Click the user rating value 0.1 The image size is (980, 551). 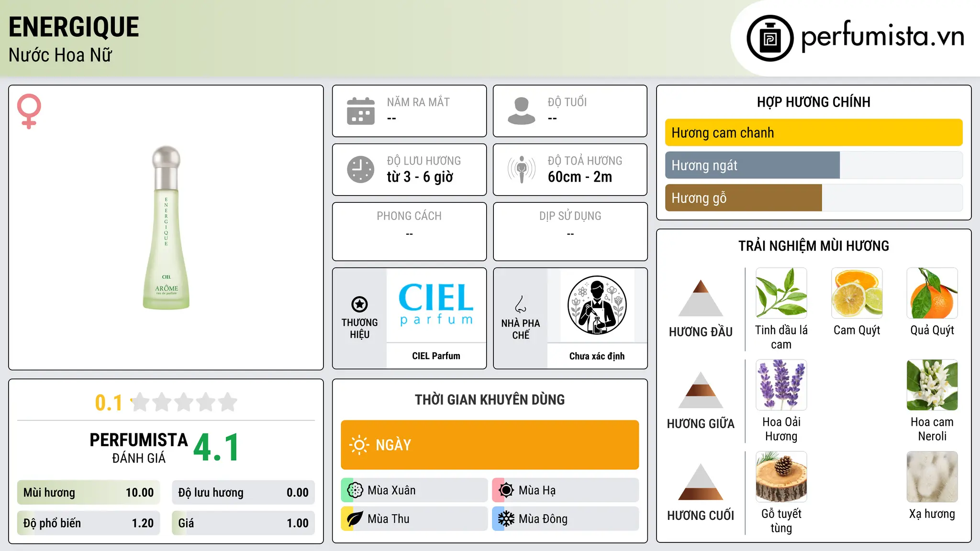coord(109,403)
